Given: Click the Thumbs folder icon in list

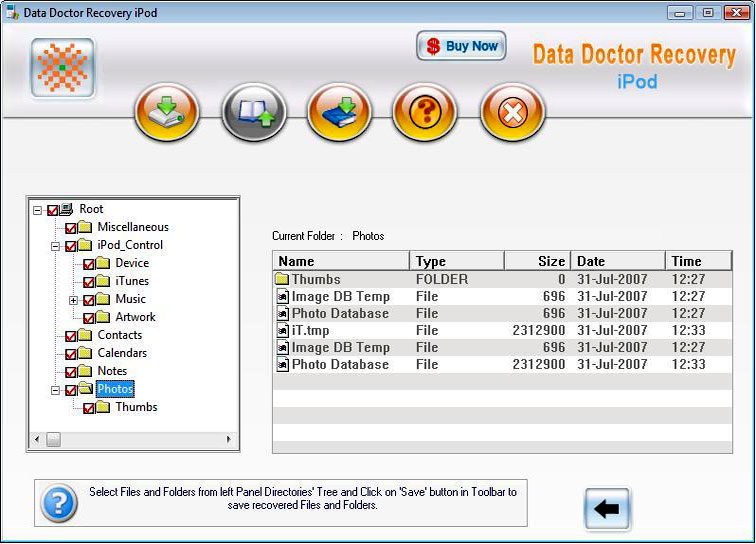Looking at the screenshot, I should pos(282,279).
